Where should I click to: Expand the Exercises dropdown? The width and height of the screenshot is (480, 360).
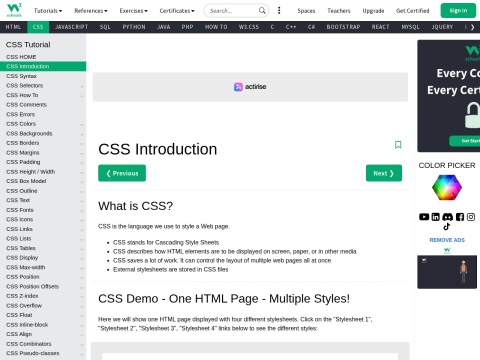(133, 11)
